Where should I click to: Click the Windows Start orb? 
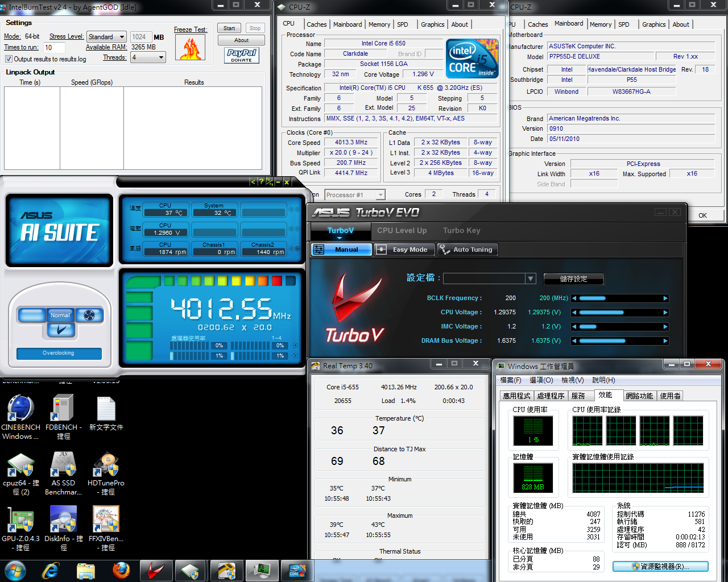point(15,571)
